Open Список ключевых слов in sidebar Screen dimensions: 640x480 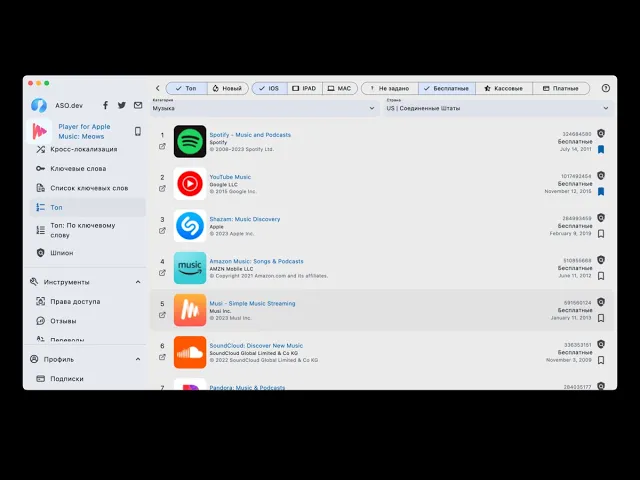pyautogui.click(x=88, y=188)
